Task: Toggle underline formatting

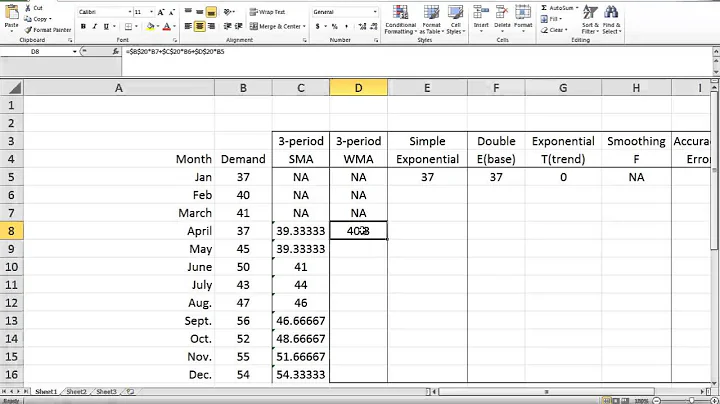Action: 106,27
